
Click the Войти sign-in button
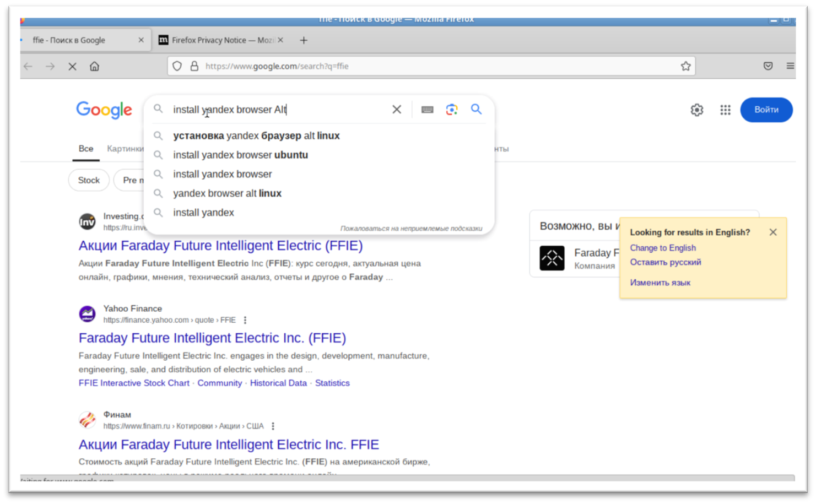[x=766, y=110]
